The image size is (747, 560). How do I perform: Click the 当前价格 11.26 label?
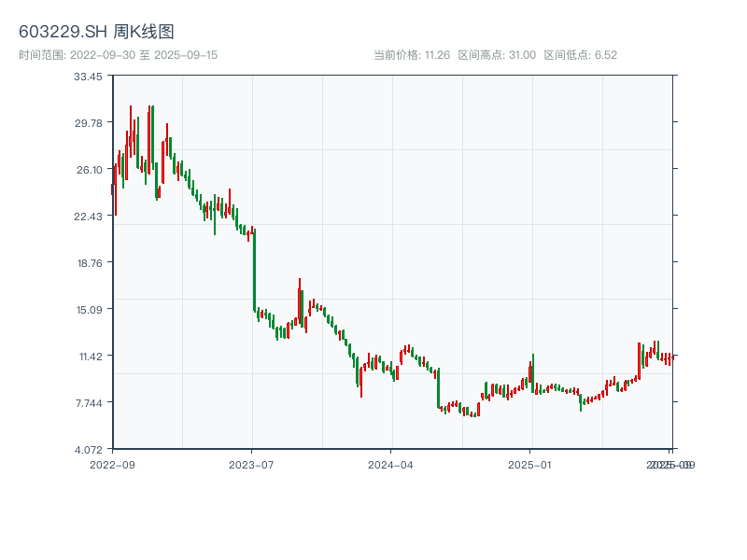[x=412, y=55]
